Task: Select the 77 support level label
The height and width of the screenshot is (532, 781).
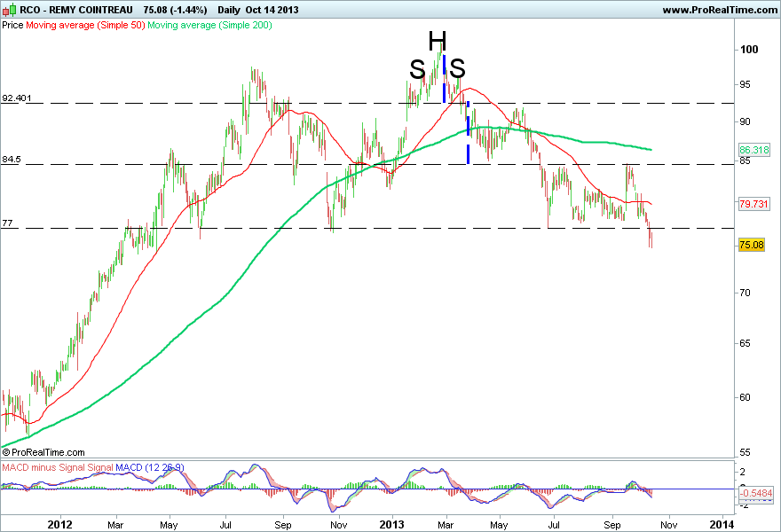Action: click(7, 223)
